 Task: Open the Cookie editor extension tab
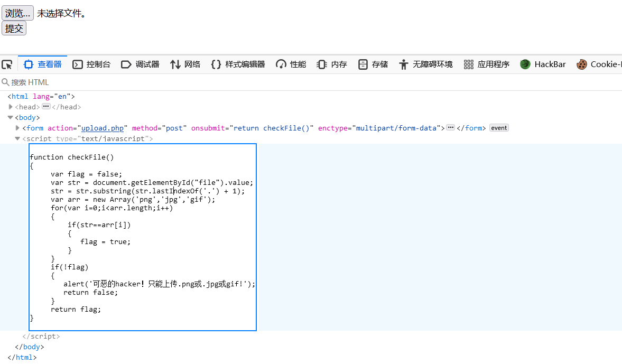pyautogui.click(x=599, y=64)
